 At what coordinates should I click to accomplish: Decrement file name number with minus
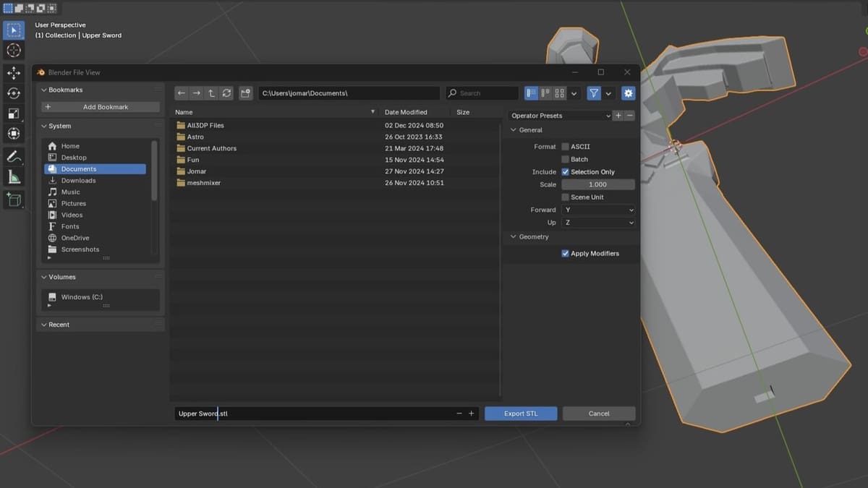click(459, 414)
